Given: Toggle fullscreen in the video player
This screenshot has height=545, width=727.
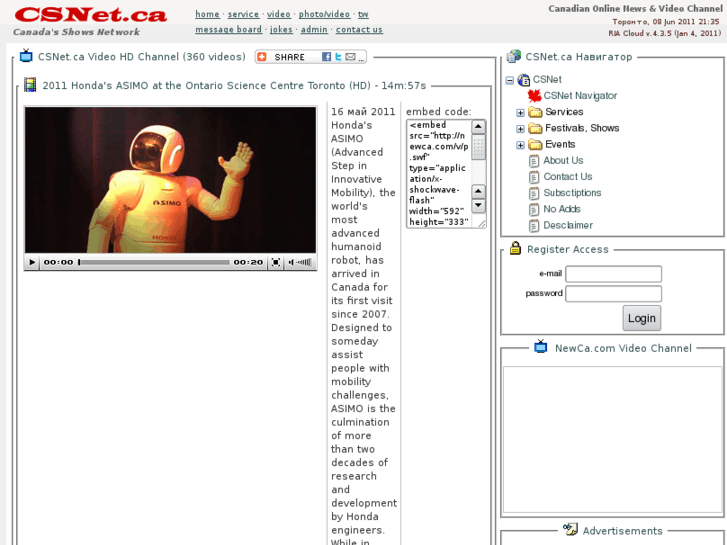Looking at the screenshot, I should [x=276, y=263].
